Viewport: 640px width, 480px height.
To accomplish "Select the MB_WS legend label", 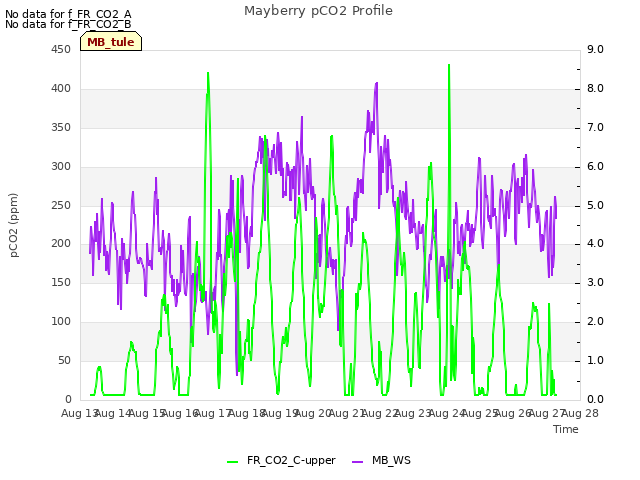I will point(391,460).
